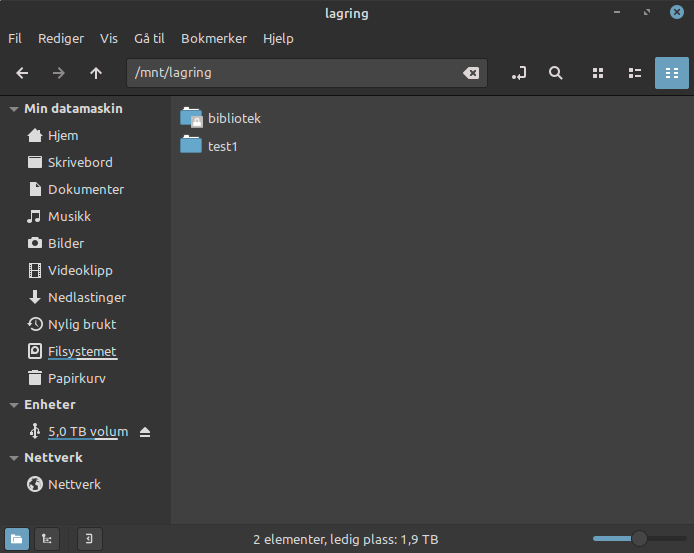The image size is (694, 553).
Task: Select the test1 folder icon
Action: tap(191, 145)
